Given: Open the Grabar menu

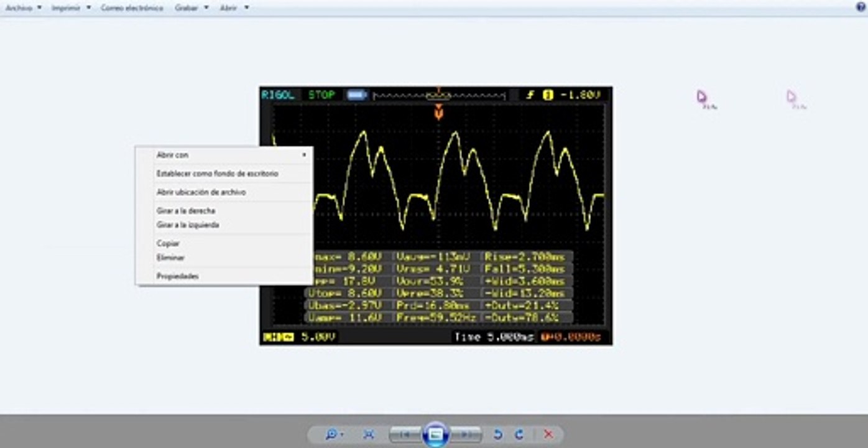Looking at the screenshot, I should point(191,7).
